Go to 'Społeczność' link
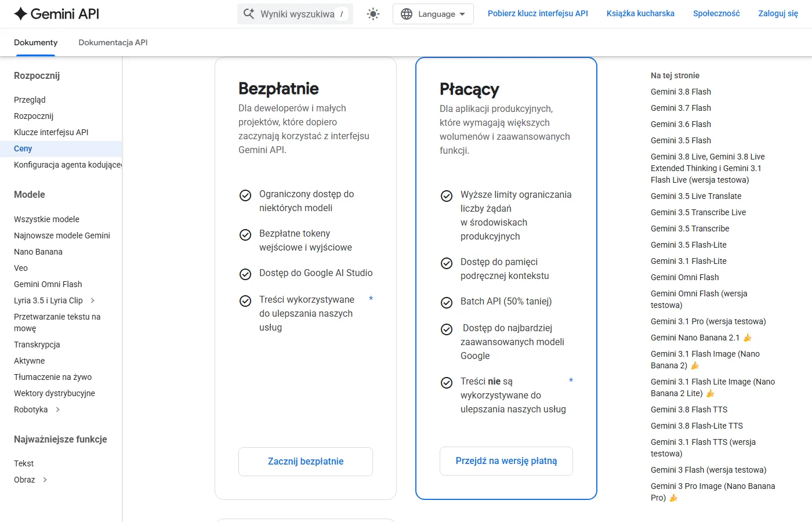Image resolution: width=812 pixels, height=522 pixels. click(716, 13)
